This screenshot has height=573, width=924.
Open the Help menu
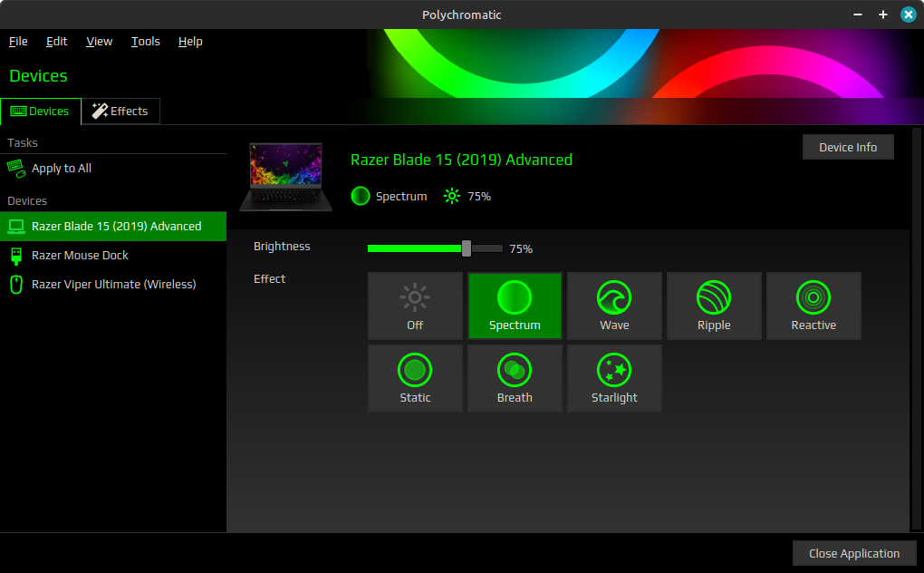point(190,42)
